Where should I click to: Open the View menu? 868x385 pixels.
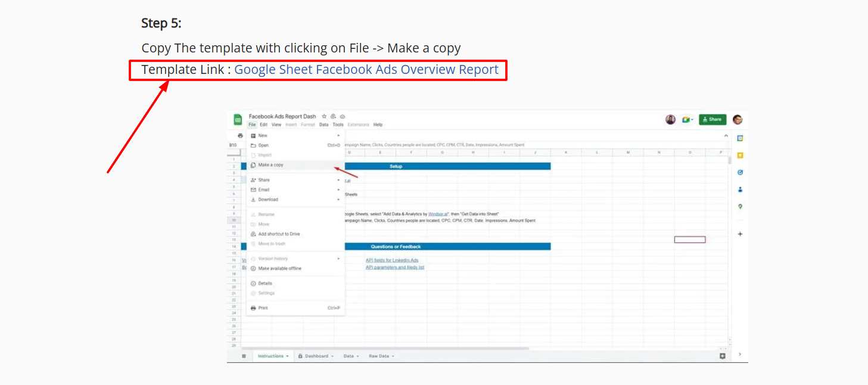tap(276, 125)
